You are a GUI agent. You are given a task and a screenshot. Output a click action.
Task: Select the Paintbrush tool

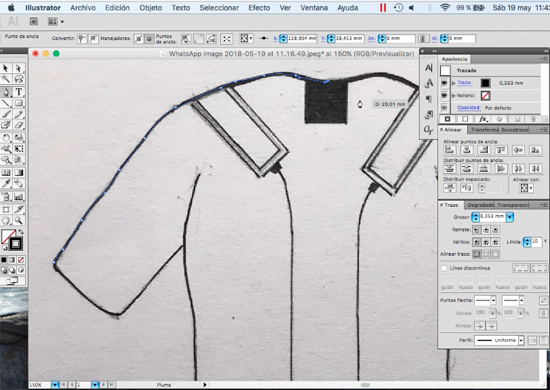click(6, 114)
